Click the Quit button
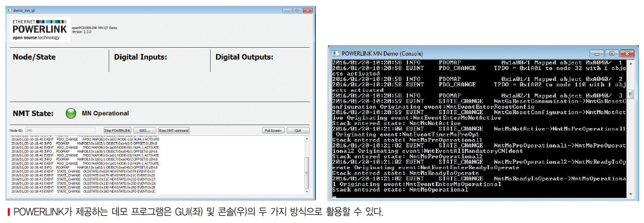Viewport: 644px width, 223px height. click(x=298, y=131)
